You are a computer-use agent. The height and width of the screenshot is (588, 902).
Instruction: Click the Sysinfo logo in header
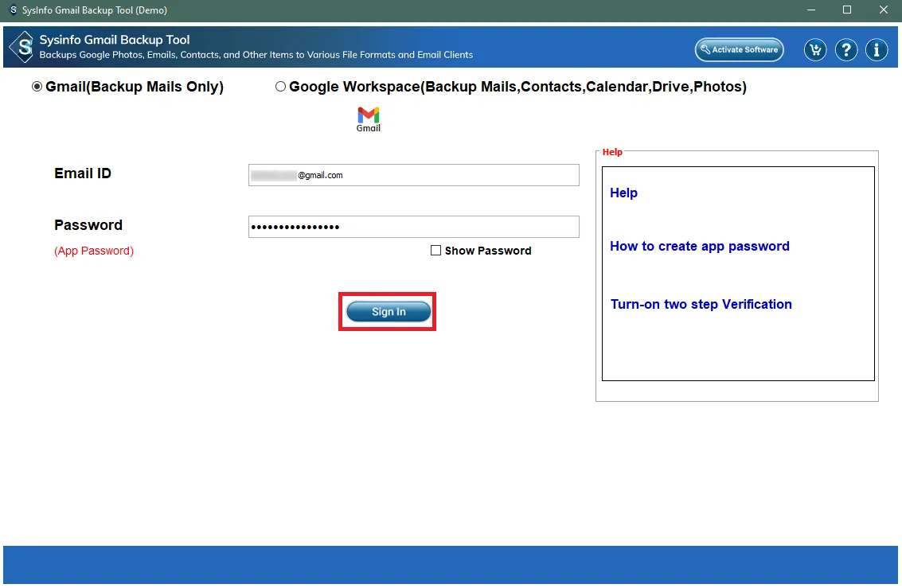point(23,47)
